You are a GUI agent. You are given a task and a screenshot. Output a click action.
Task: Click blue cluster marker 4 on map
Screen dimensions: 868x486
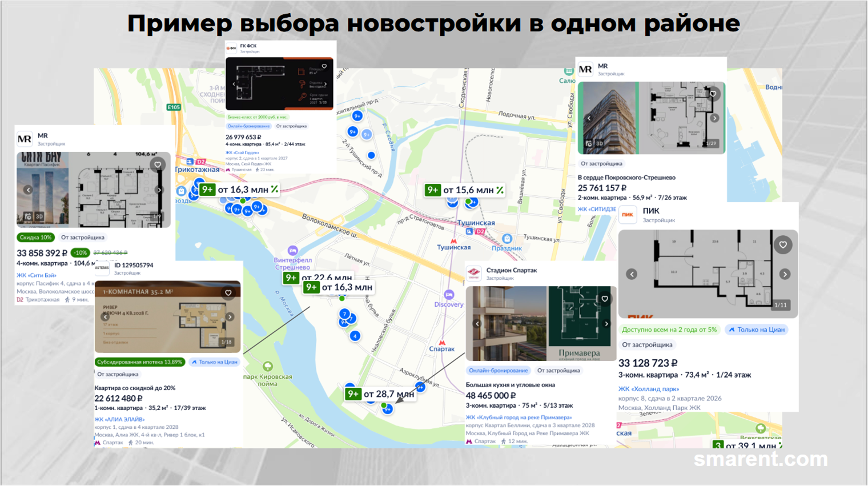tap(355, 336)
